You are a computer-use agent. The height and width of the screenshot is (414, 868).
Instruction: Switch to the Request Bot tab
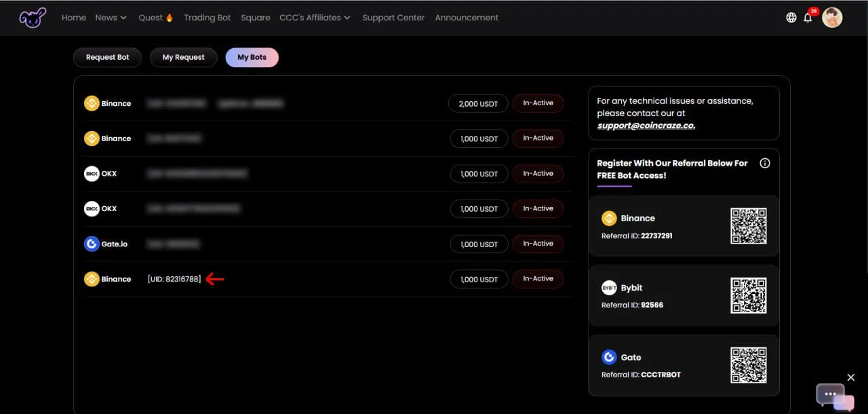pyautogui.click(x=107, y=58)
